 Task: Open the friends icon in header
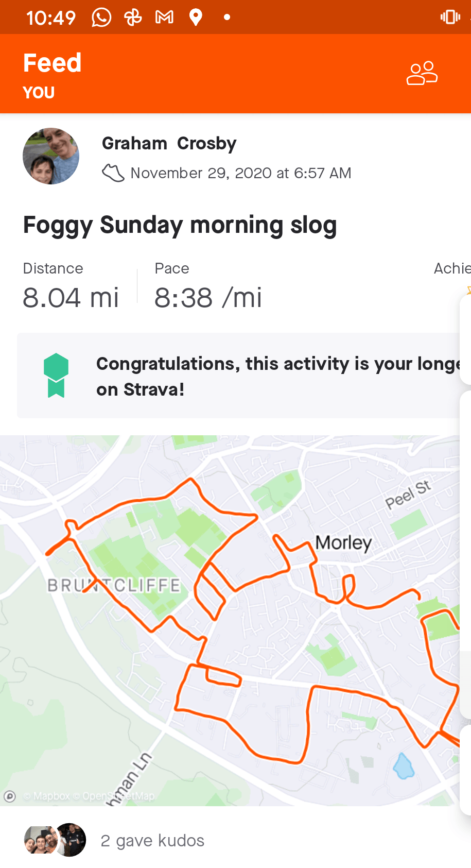(422, 73)
